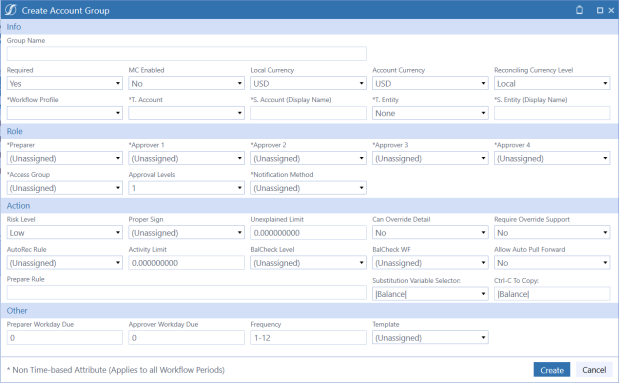Screen dimensions: 619x383
Task: Click the clipboard icon in title bar
Action: click(x=579, y=10)
